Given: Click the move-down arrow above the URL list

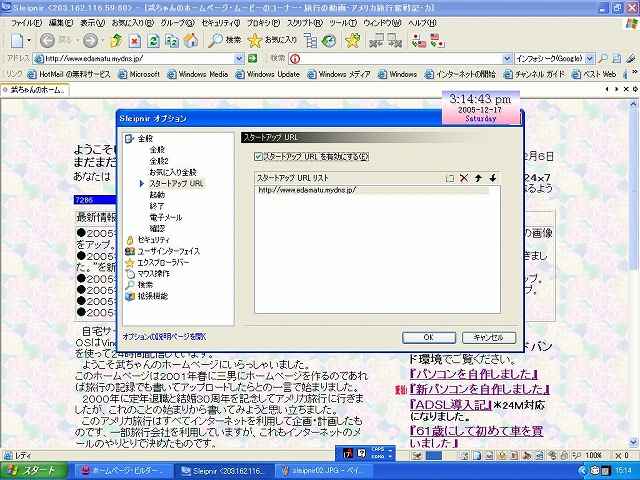Looking at the screenshot, I should (493, 178).
